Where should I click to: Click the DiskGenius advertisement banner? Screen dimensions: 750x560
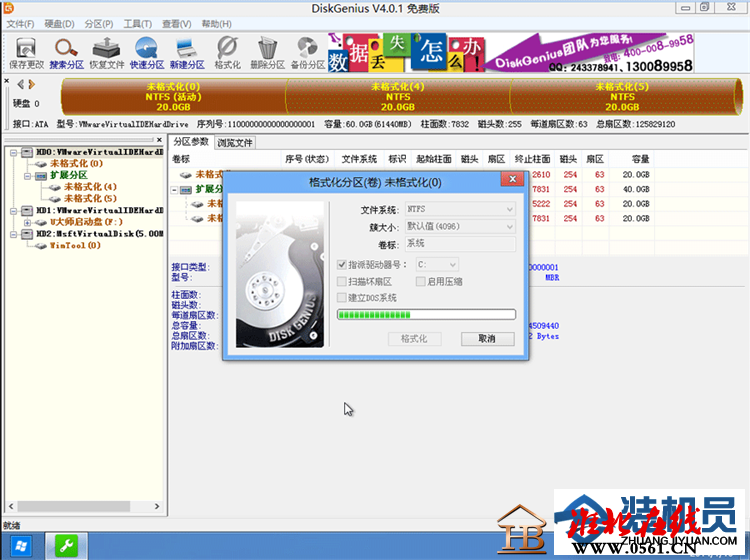point(511,52)
